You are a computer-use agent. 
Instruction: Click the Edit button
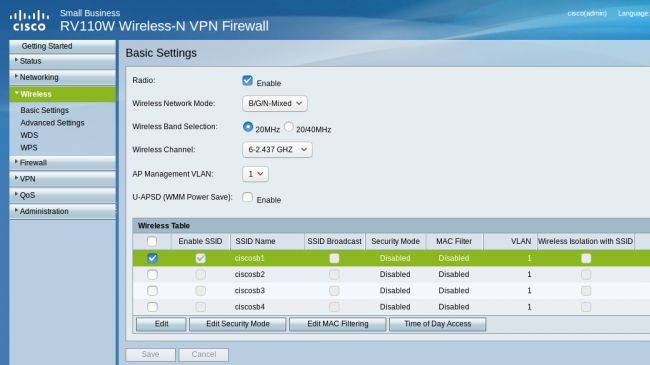tap(161, 324)
